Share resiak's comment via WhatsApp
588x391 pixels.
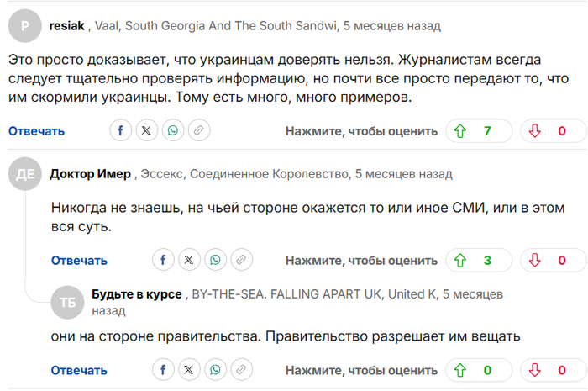pyautogui.click(x=173, y=130)
